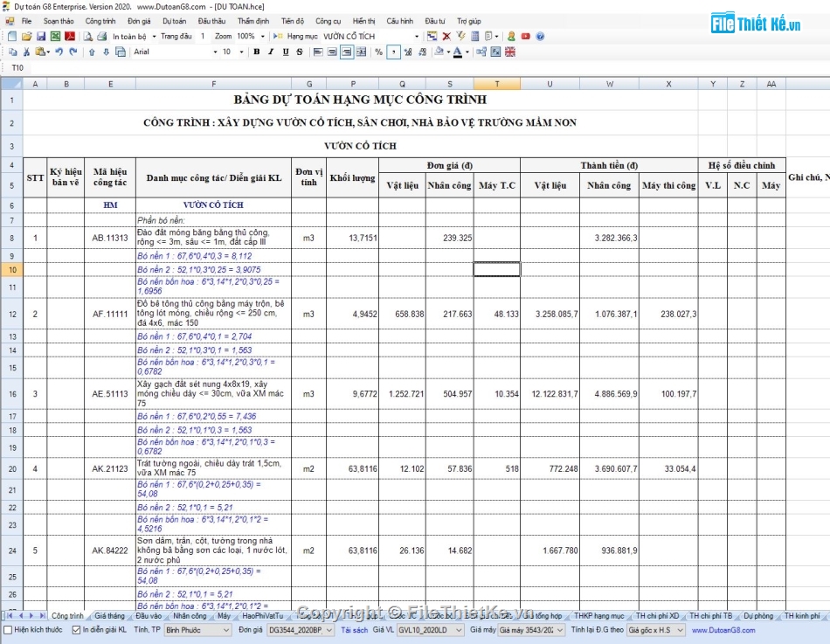This screenshot has width=830, height=644.
Task: Export to PDF via red icon
Action: 69,36
